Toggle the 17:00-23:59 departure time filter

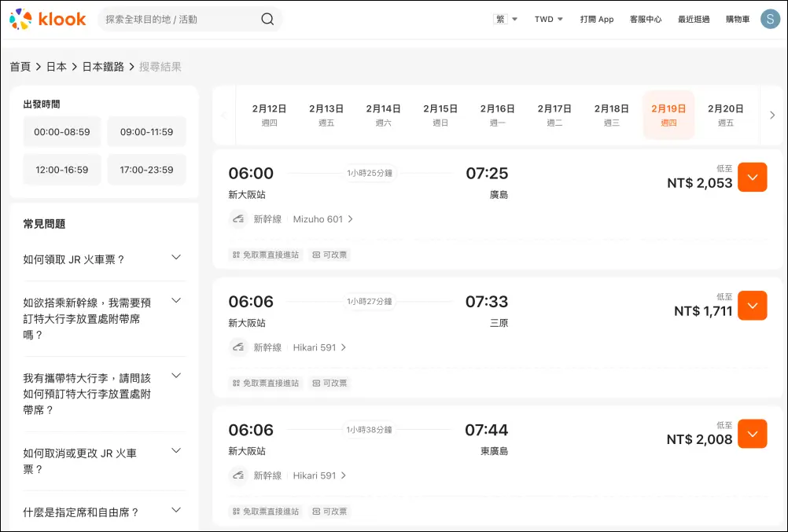click(146, 170)
